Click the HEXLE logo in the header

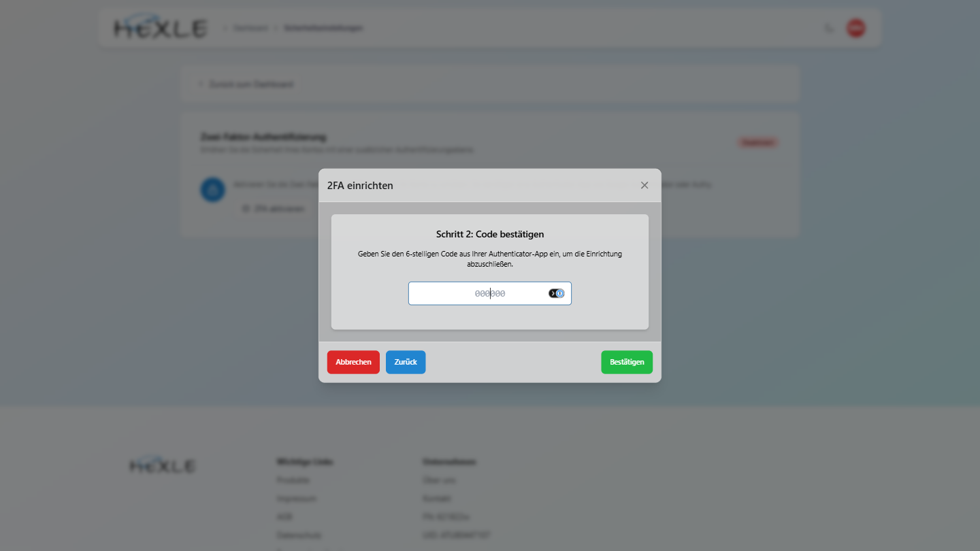point(160,28)
